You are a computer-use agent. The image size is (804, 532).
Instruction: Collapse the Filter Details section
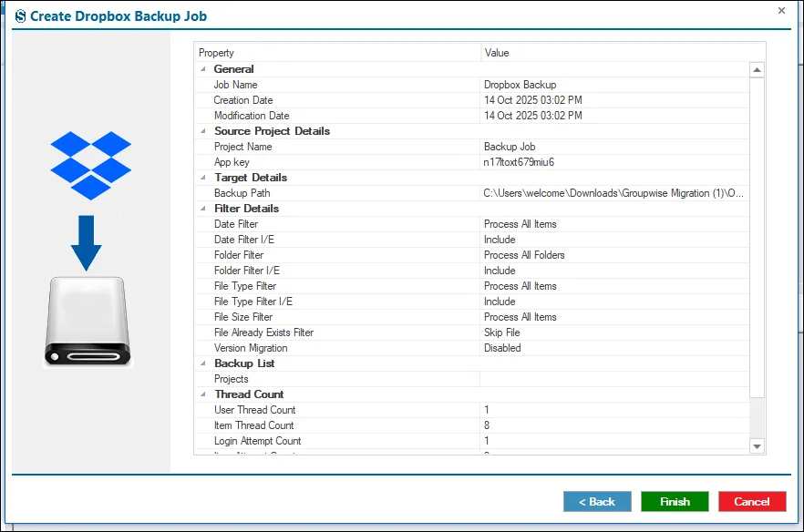pyautogui.click(x=203, y=209)
